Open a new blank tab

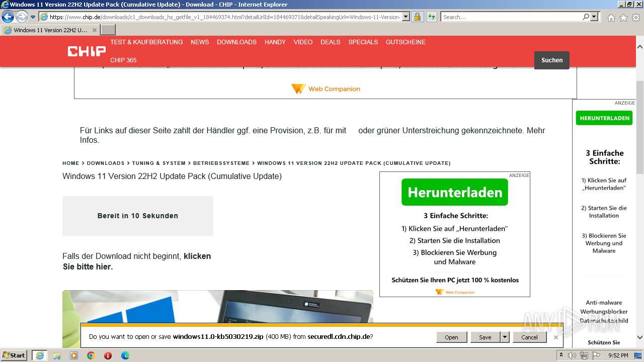tap(108, 30)
